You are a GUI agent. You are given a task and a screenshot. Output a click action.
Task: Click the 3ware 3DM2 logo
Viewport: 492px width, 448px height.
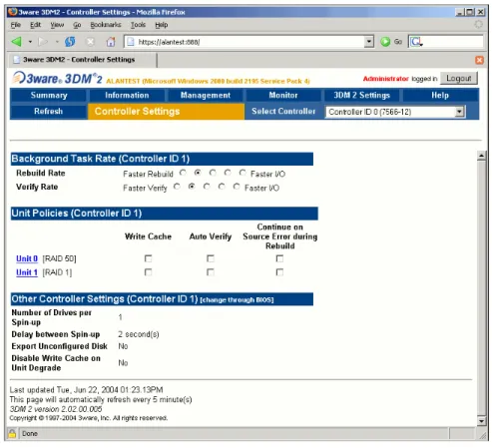57,79
